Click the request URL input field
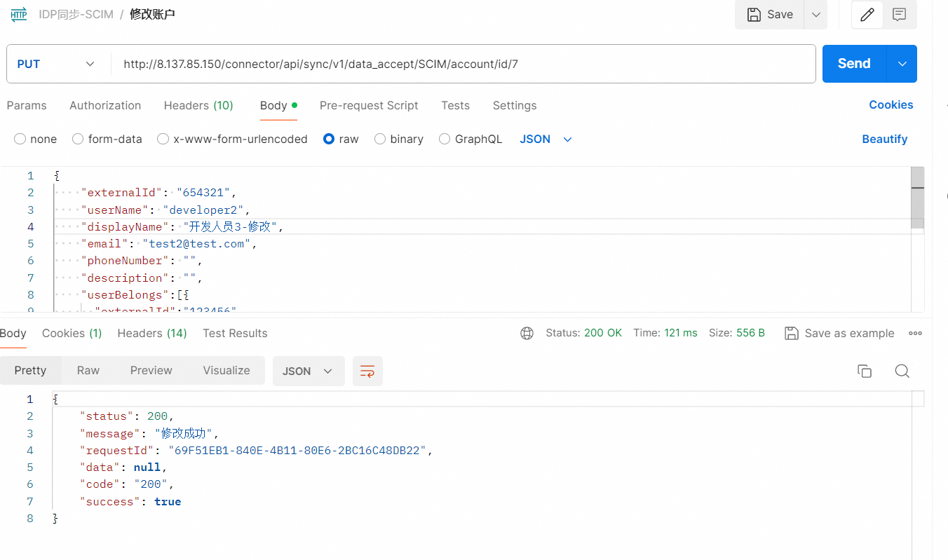The height and width of the screenshot is (560, 948). pyautogui.click(x=463, y=64)
